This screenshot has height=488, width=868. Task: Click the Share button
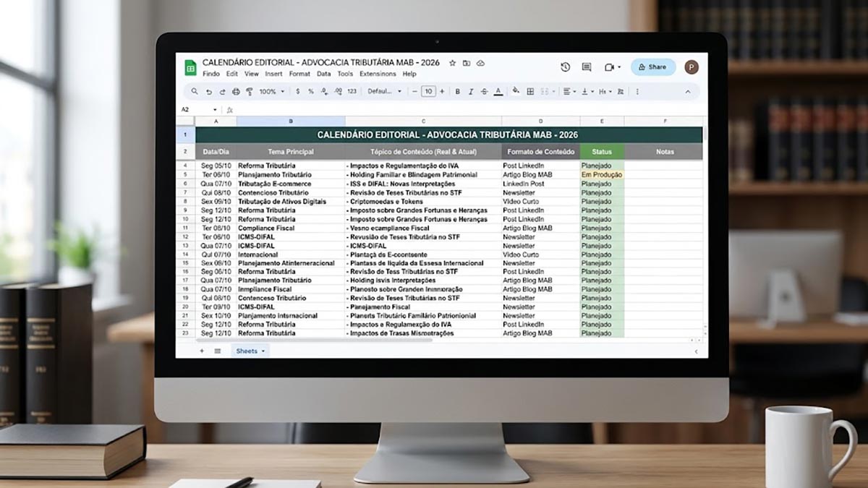653,67
